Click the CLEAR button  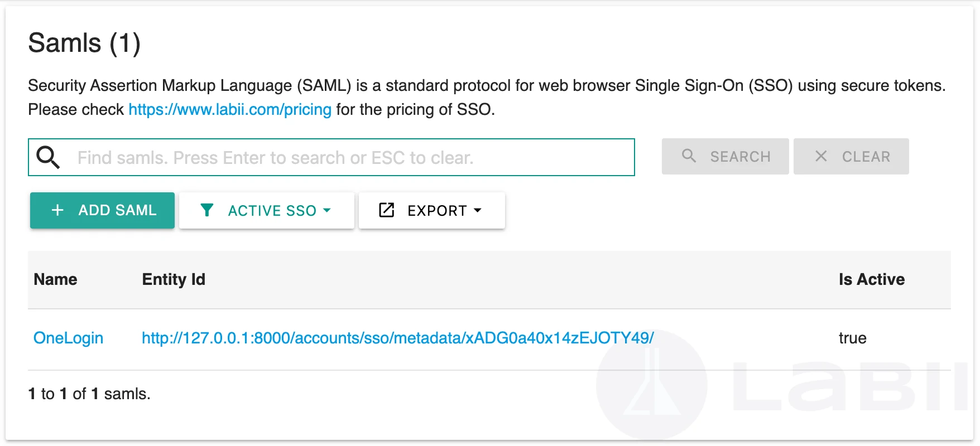[851, 156]
